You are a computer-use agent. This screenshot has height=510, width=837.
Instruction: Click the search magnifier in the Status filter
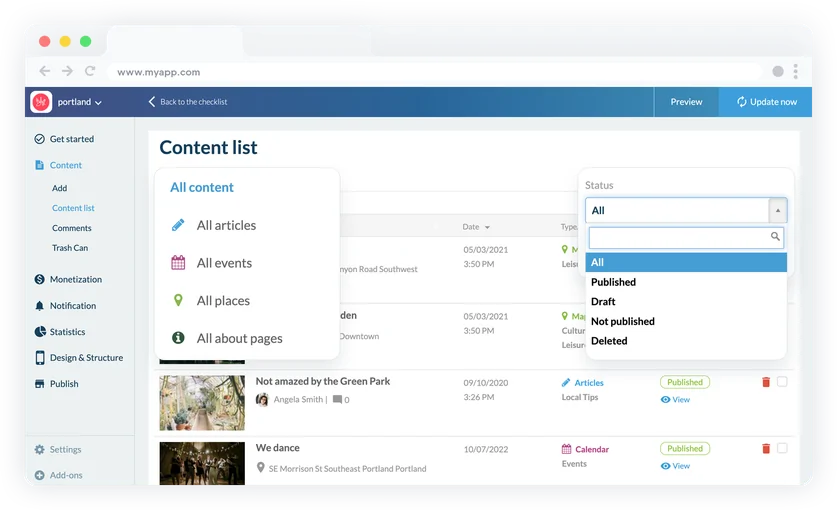(x=775, y=237)
